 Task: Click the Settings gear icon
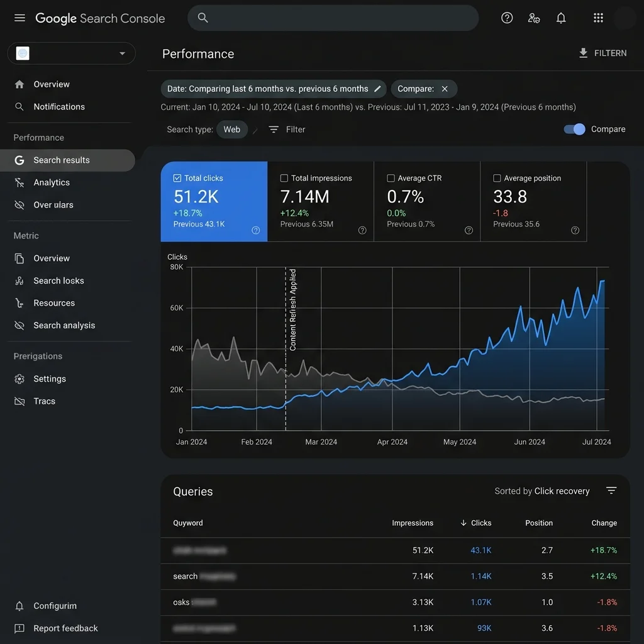[19, 379]
